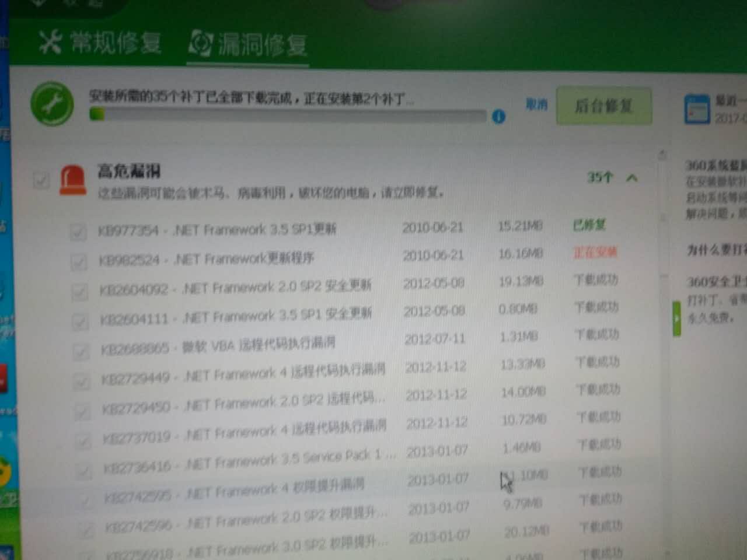
Task: Uncheck the master checkbox beside 高危漏洞
Action: click(x=41, y=181)
